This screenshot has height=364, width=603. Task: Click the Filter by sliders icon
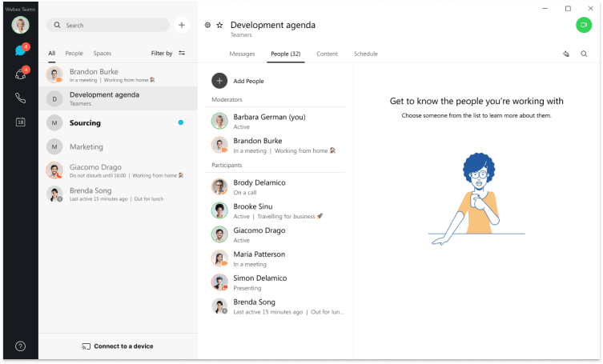point(182,53)
